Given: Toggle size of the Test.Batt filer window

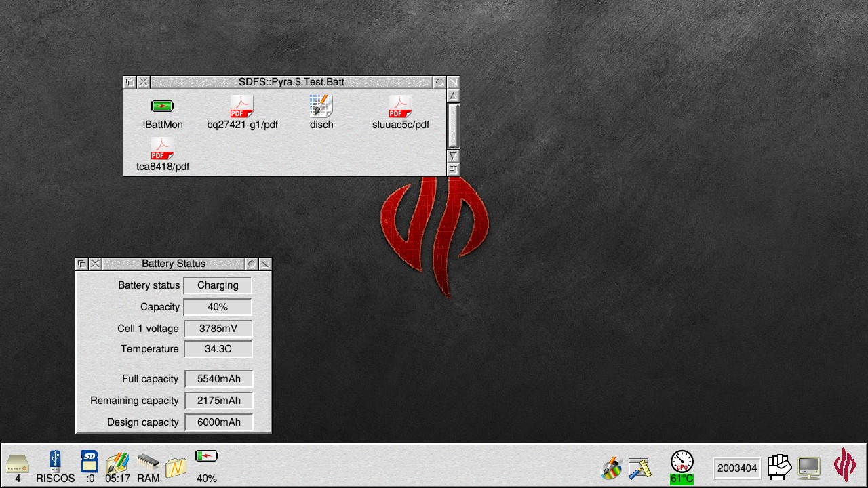Looking at the screenshot, I should coord(454,82).
